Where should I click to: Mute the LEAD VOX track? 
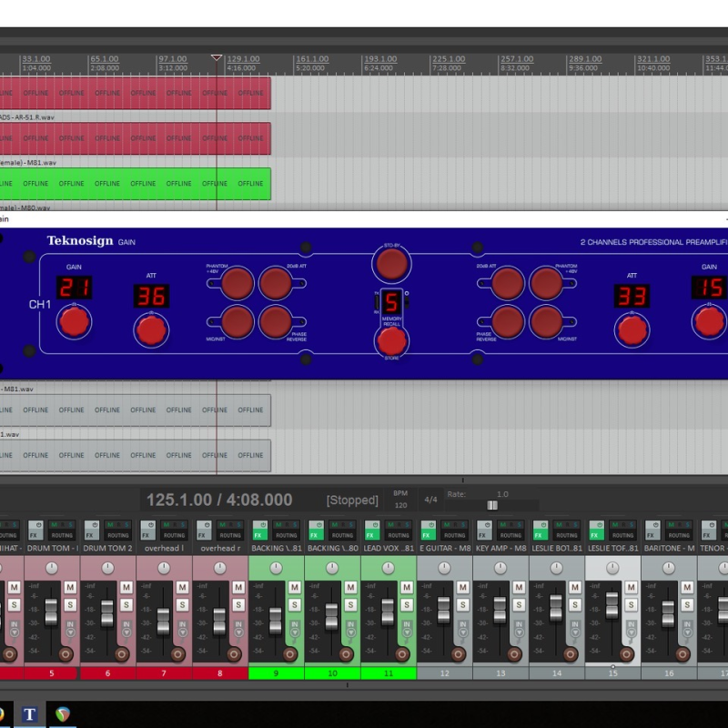tap(407, 587)
